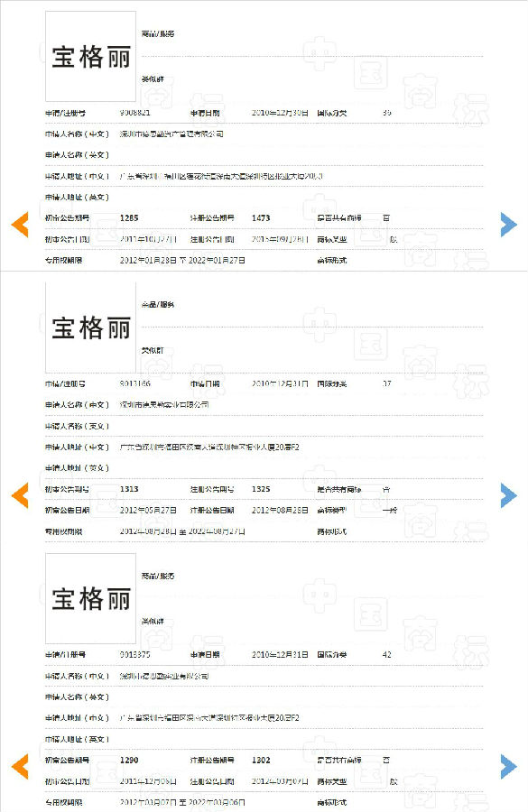528x812 pixels.
Task: Click preliminary announcement issue 1285
Action: coord(129,218)
